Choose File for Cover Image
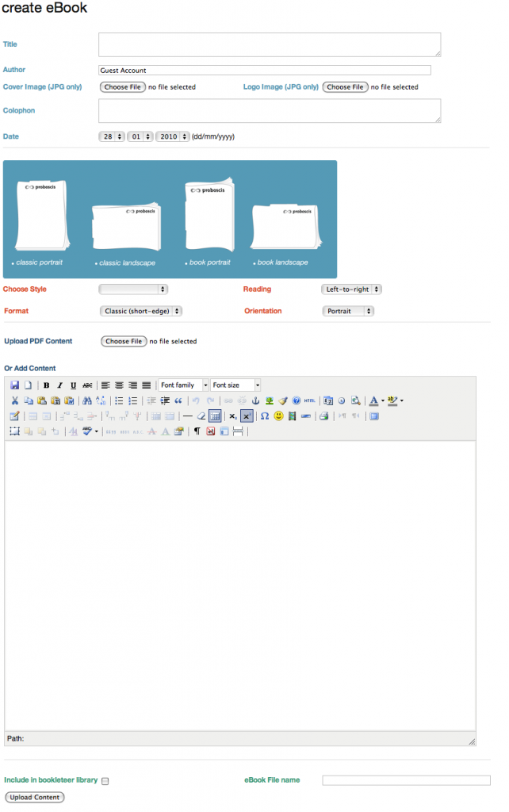509x812 pixels. [123, 87]
